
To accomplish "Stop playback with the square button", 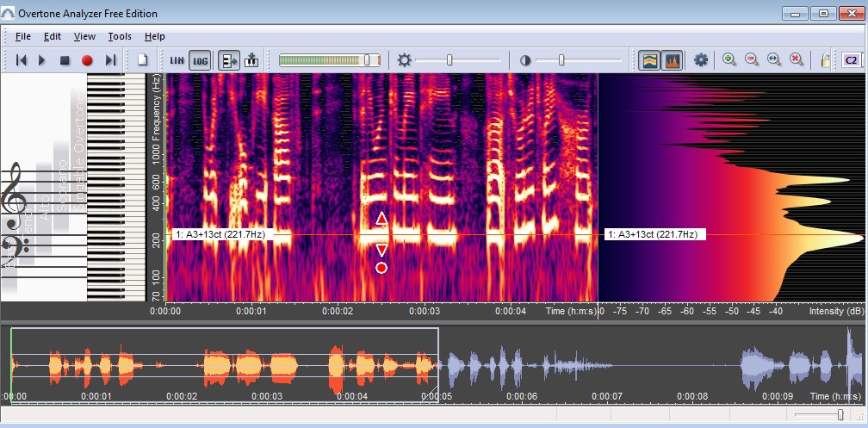I will [65, 60].
